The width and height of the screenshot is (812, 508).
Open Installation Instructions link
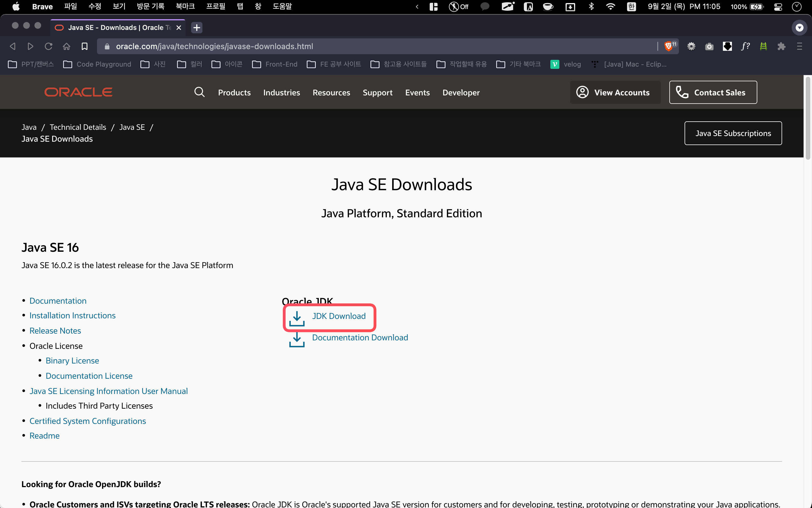pos(72,316)
